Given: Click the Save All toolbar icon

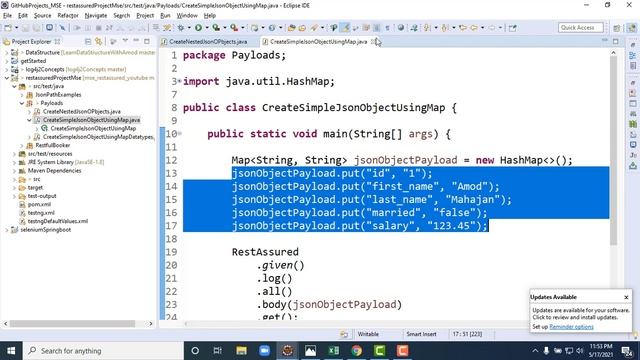Looking at the screenshot, I should [x=36, y=28].
